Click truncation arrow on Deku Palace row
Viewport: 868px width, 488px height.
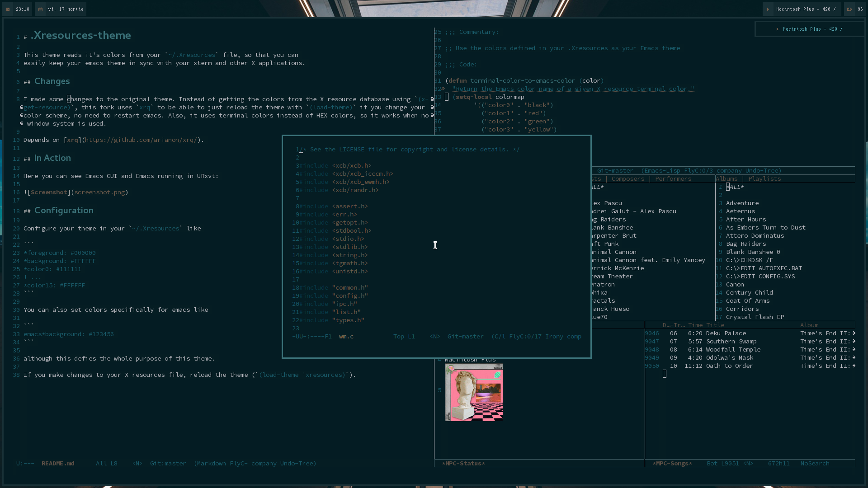coord(854,333)
